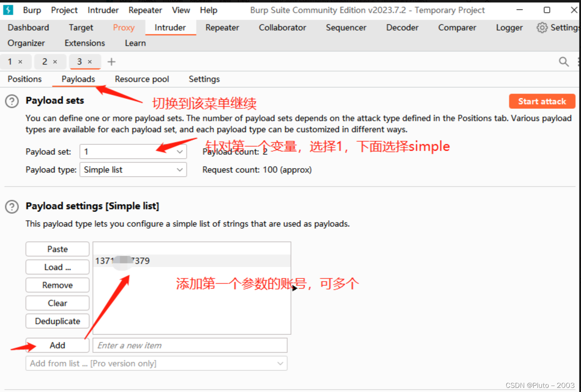This screenshot has width=581, height=392.
Task: Click the Paste button
Action: 58,249
